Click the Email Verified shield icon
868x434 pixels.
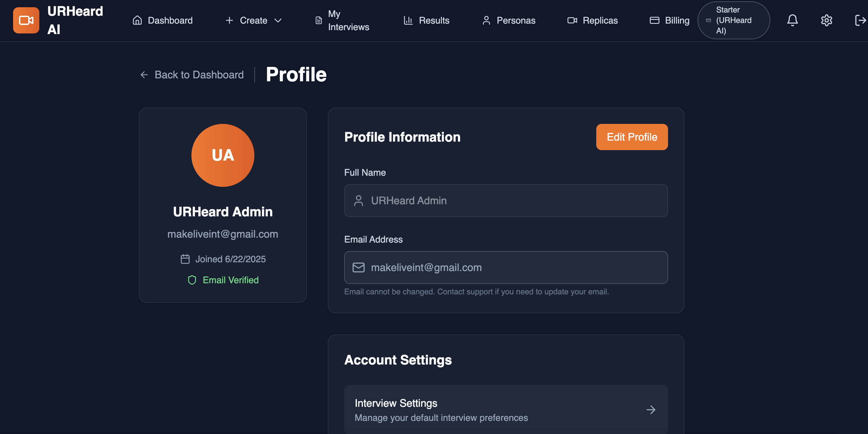pos(192,280)
